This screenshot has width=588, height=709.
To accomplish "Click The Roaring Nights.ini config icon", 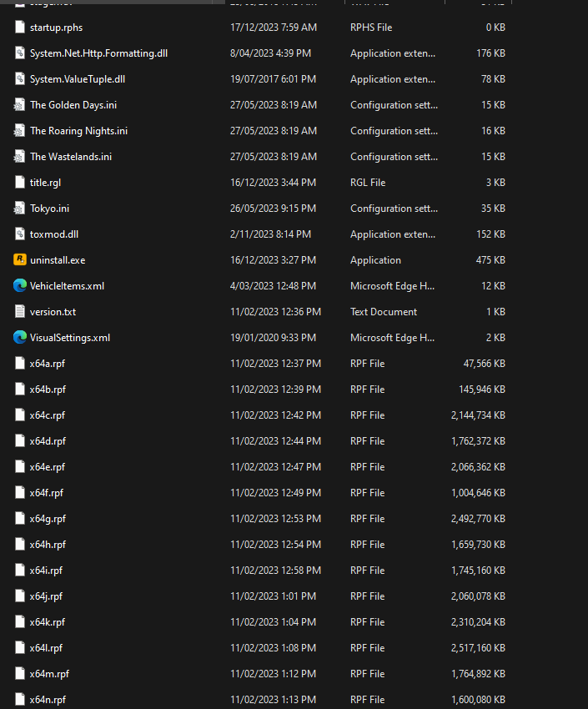I will 19,131.
